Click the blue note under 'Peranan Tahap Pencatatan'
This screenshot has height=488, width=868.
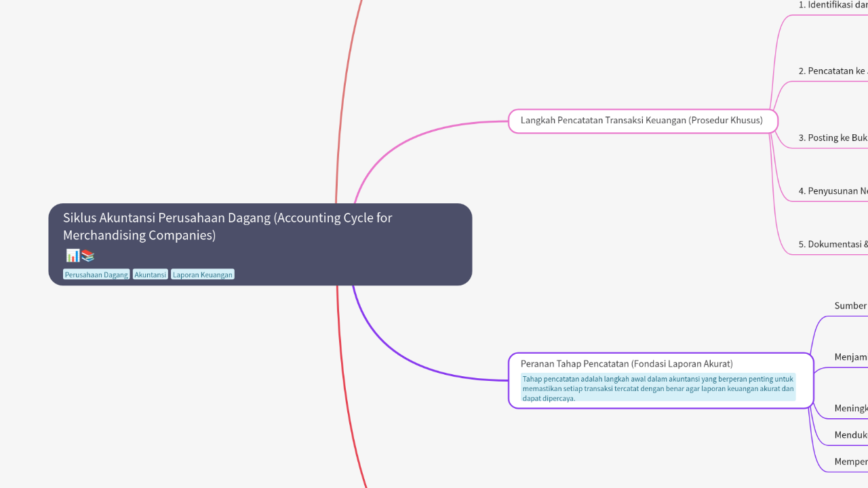tap(658, 388)
